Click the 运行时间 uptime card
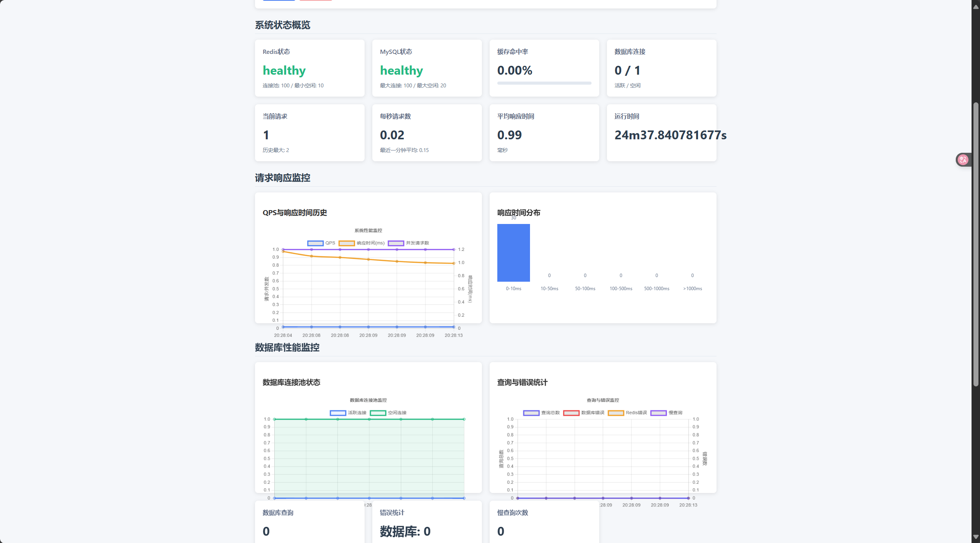980x543 pixels. [662, 133]
